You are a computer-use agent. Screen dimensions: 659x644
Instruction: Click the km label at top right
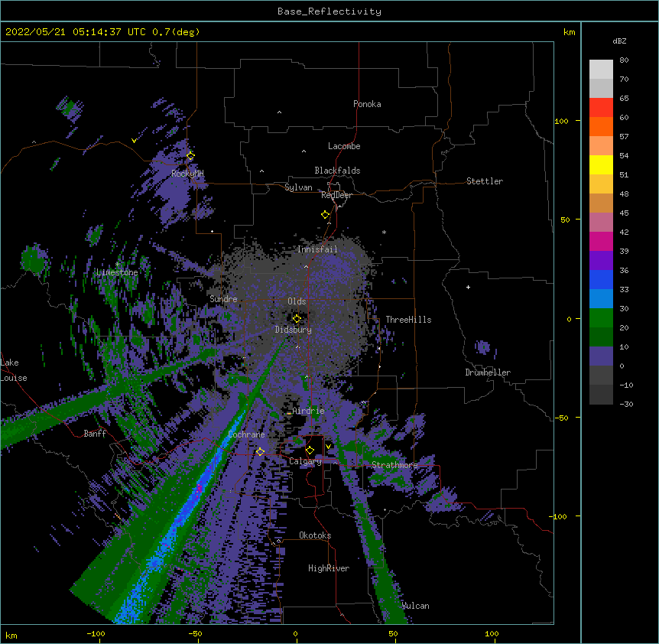coord(569,32)
